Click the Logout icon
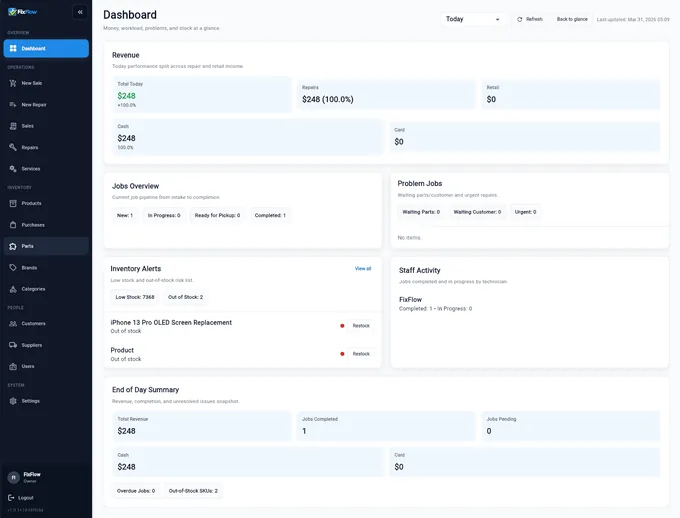The height and width of the screenshot is (518, 680). [12, 497]
